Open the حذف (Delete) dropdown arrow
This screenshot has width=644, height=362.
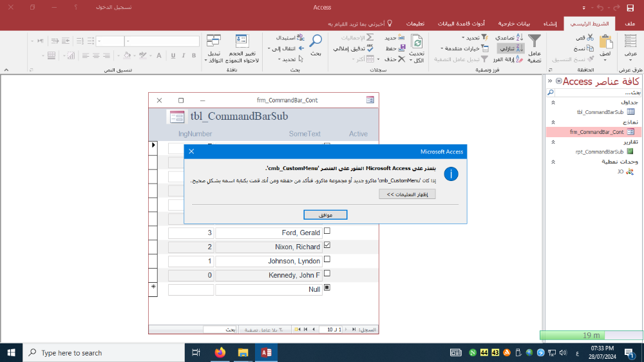pyautogui.click(x=378, y=59)
